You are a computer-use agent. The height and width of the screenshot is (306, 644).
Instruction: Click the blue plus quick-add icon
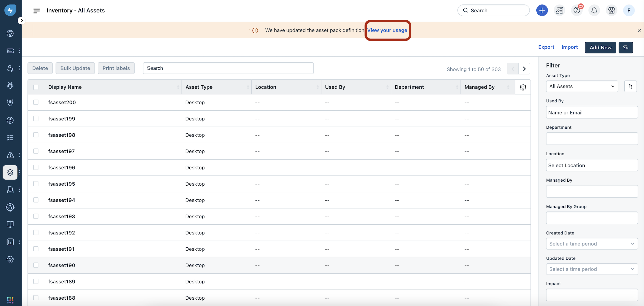(542, 10)
